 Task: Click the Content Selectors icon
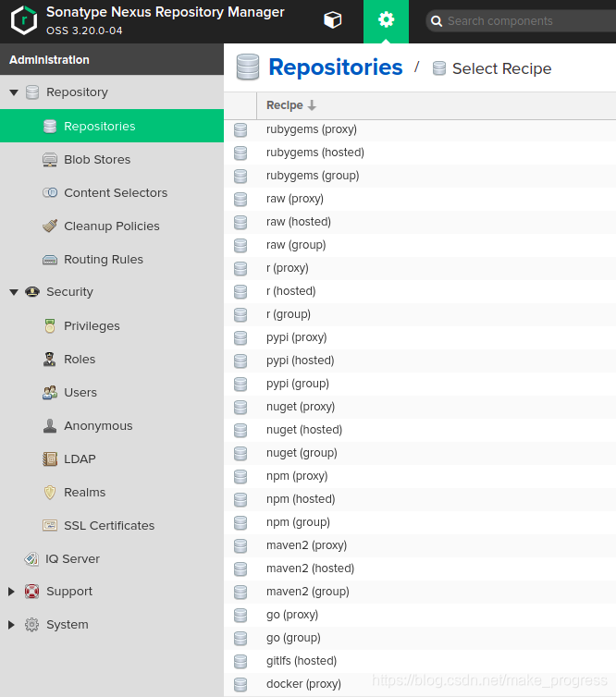coord(50,192)
